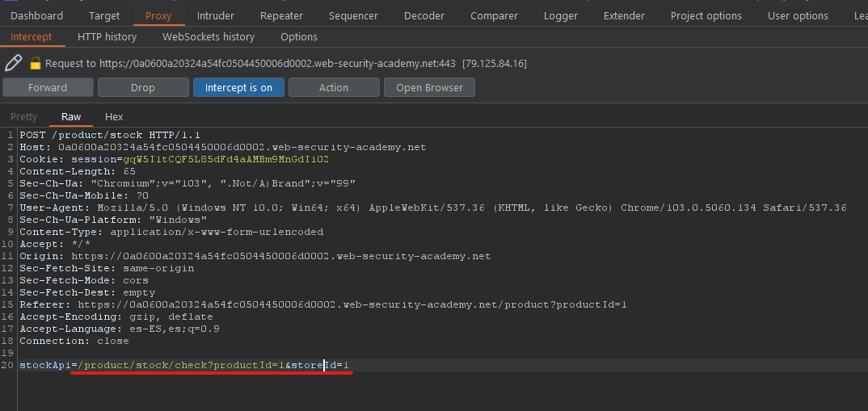Open the Decoder tab
Screen dimensions: 868x411
click(x=424, y=16)
